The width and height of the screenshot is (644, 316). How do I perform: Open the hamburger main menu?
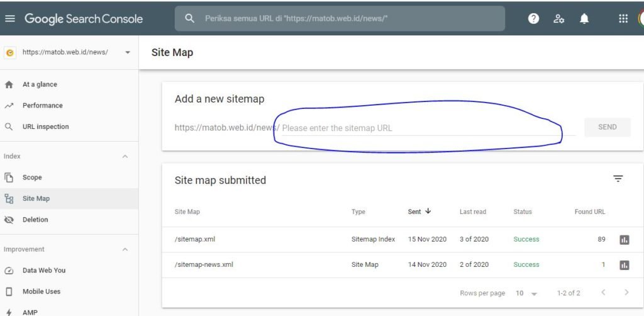pyautogui.click(x=10, y=18)
